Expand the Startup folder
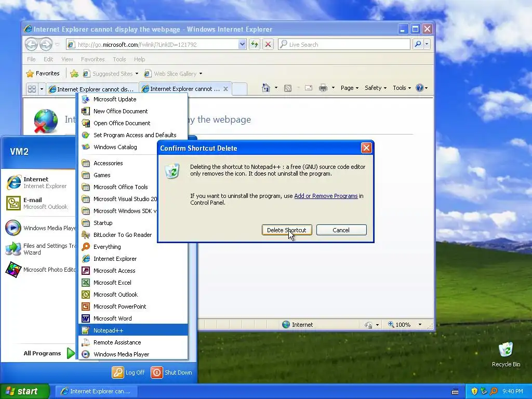The width and height of the screenshot is (532, 399). 118,223
